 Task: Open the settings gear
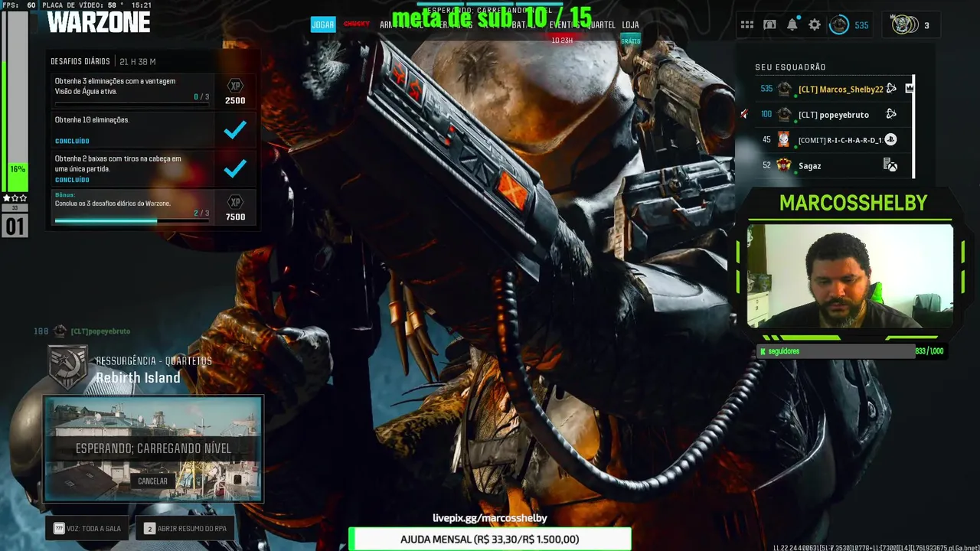click(x=815, y=25)
